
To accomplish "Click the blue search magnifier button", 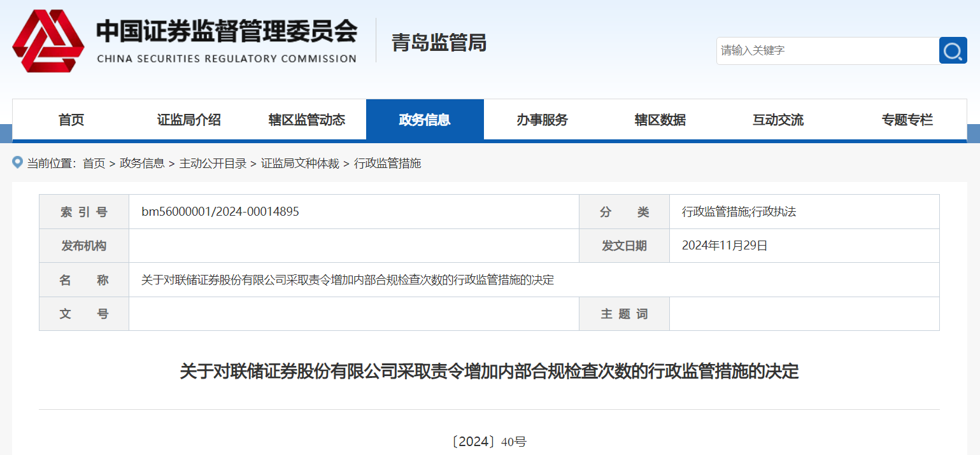I will coord(953,50).
